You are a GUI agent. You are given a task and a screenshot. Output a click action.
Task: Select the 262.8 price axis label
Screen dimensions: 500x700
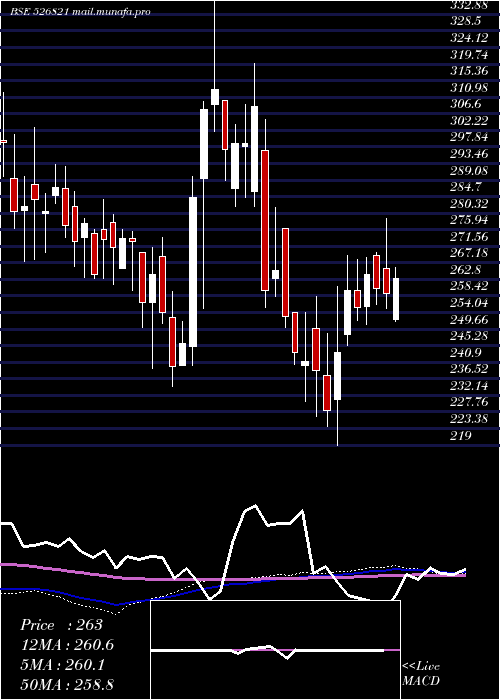coord(466,270)
